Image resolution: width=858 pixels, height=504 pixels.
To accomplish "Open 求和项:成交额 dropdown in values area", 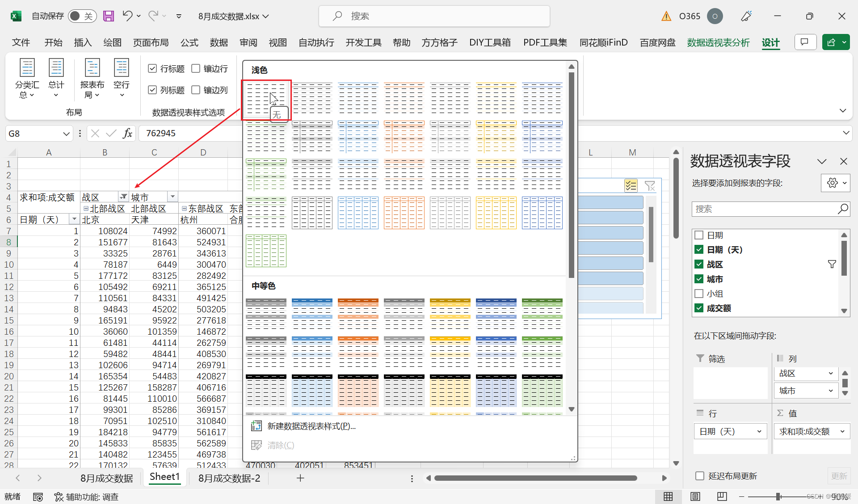I will tap(842, 432).
